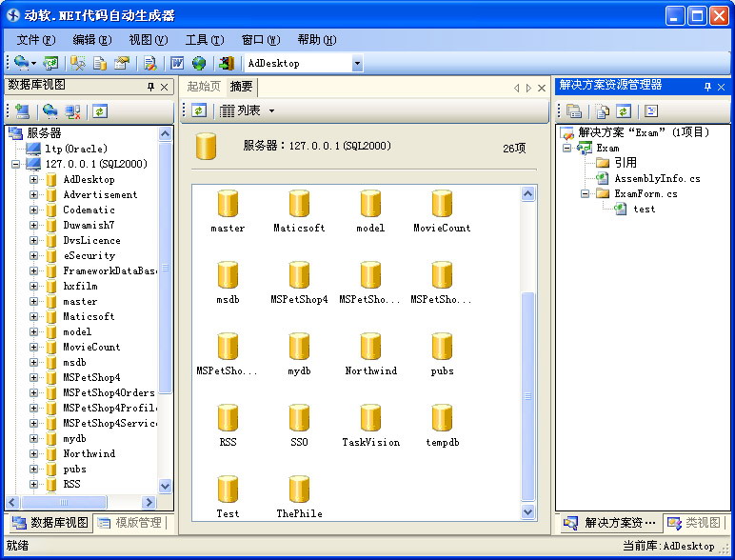Collapse the ExamForm.cs node

coord(585,193)
